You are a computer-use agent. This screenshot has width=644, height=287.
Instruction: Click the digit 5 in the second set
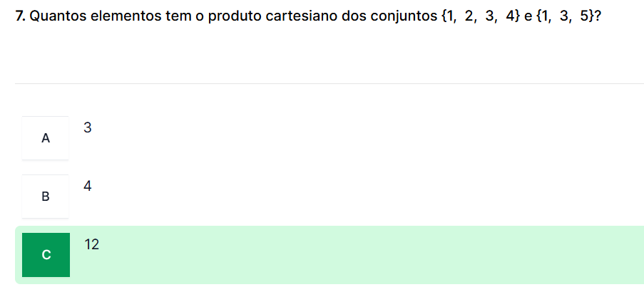click(583, 16)
